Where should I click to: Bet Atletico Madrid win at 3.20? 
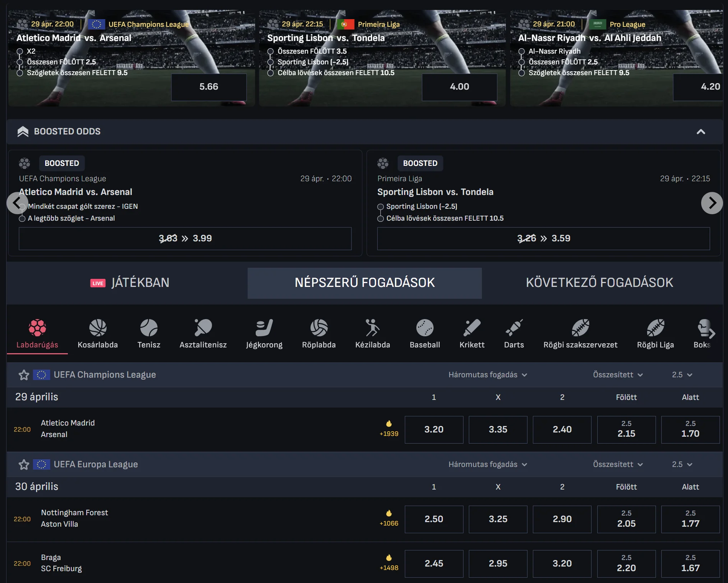(434, 429)
